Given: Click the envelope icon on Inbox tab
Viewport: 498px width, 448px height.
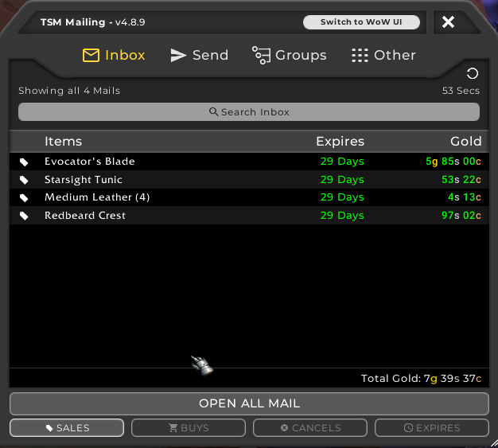Looking at the screenshot, I should [91, 55].
